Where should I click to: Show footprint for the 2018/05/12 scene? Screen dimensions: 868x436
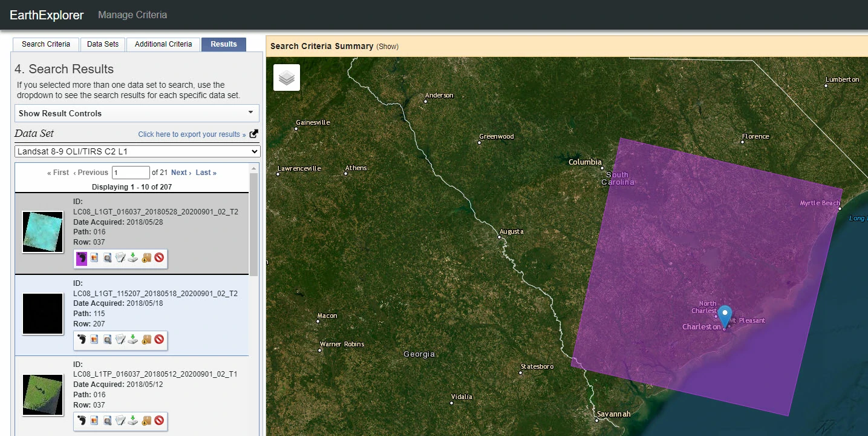point(82,420)
